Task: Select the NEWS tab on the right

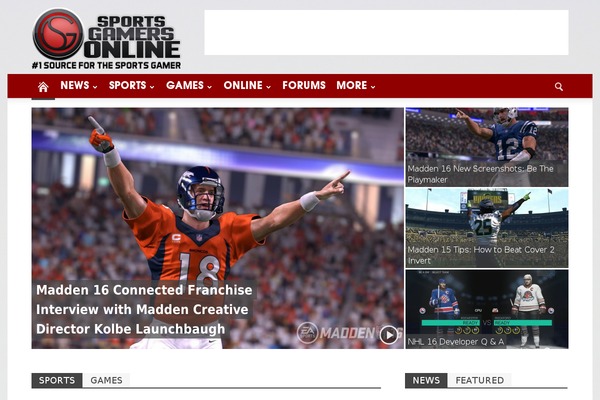Action: point(426,380)
